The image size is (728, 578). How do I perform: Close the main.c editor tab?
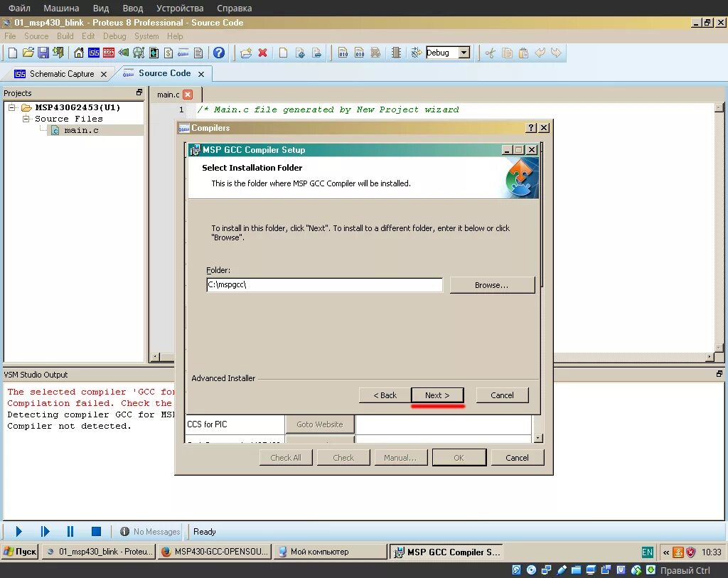tap(188, 95)
